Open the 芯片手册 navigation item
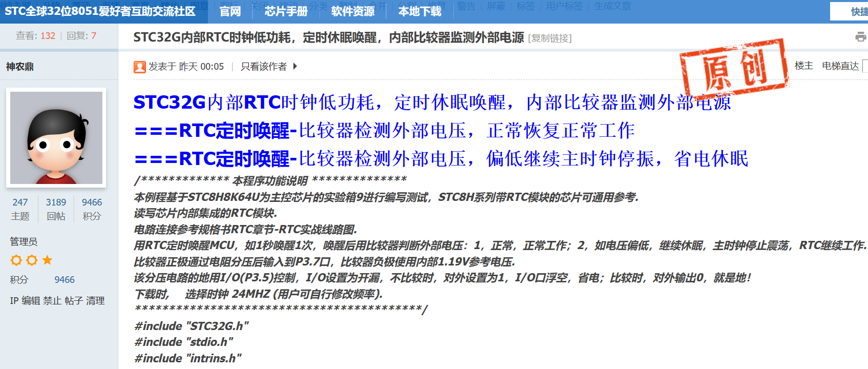Screen dimensions: 868x369 286,12
